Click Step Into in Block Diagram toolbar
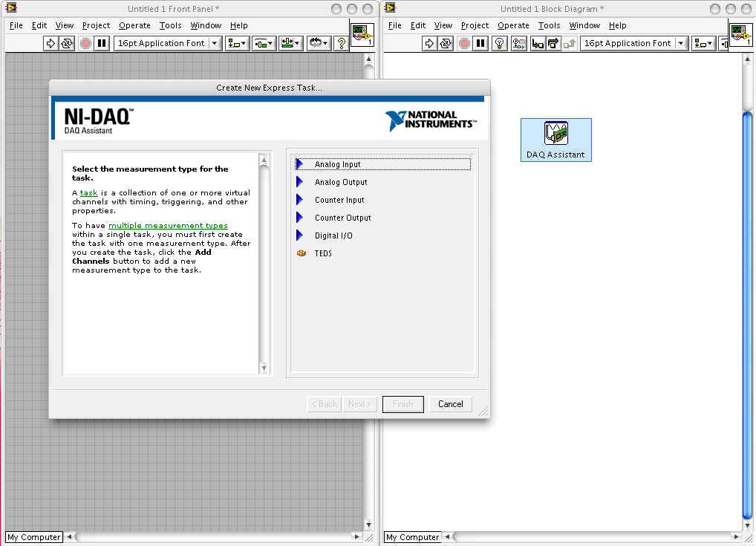This screenshot has height=546, width=756. click(537, 43)
